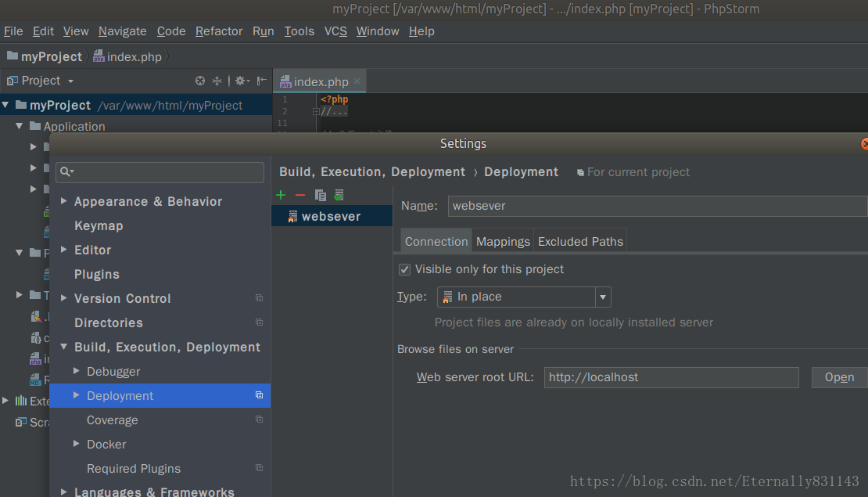This screenshot has height=497, width=868.
Task: Open the File menu
Action: coord(13,31)
